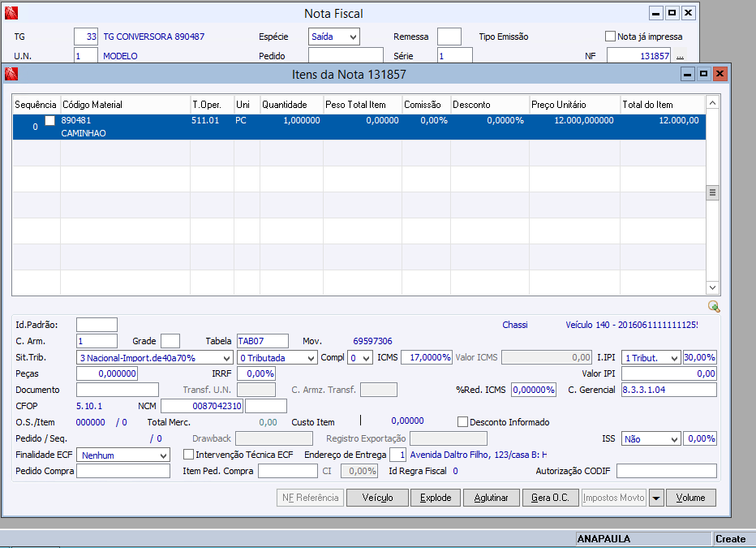Expand the Finalidade ECF dropdown
This screenshot has height=548, width=756.
(x=163, y=455)
